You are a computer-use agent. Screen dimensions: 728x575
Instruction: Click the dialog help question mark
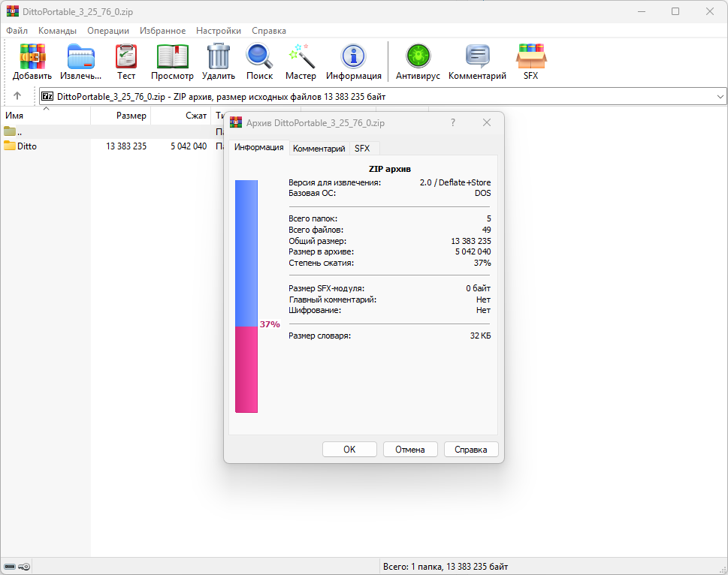coord(453,122)
